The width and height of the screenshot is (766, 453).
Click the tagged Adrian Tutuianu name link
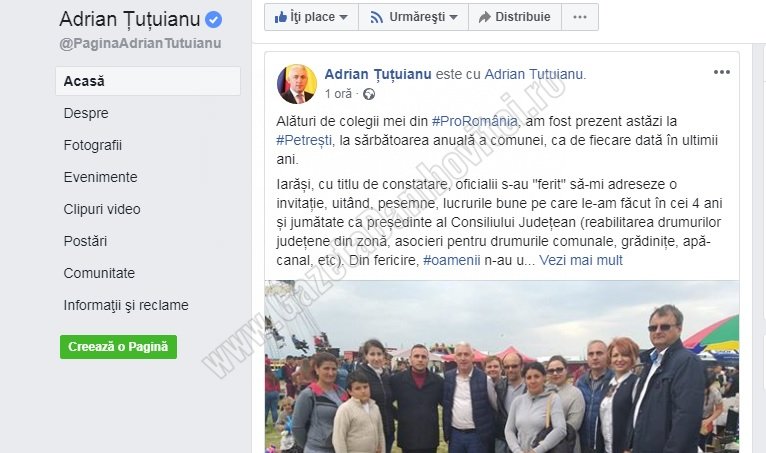tap(533, 74)
